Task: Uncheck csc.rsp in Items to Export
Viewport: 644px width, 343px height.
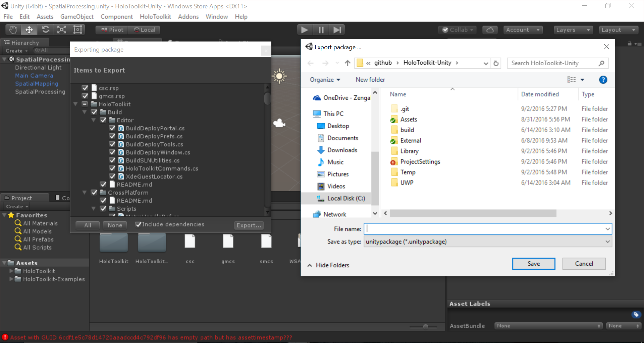Action: coord(85,88)
